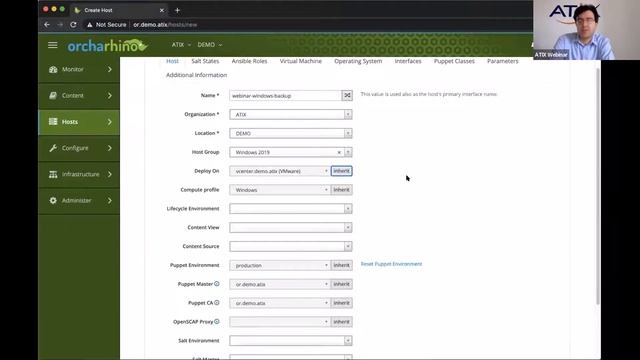Click the Name input field
The image size is (640, 360).
(285, 96)
